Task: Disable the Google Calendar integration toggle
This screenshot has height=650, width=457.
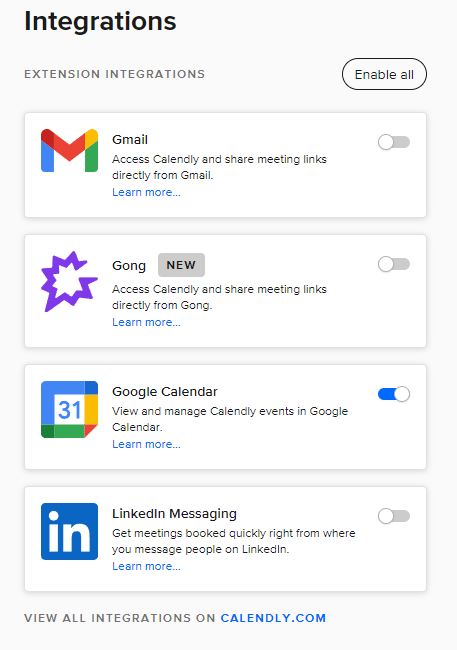Action: (394, 394)
